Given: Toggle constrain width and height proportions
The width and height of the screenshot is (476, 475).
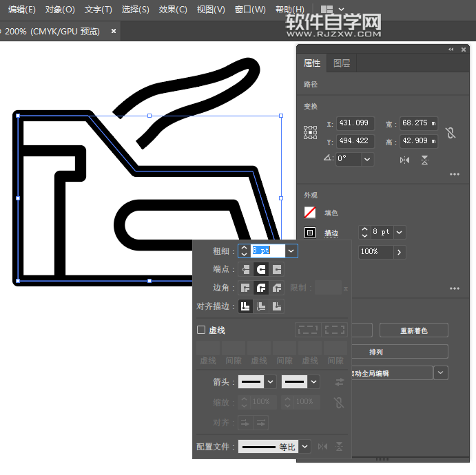Looking at the screenshot, I should point(451,133).
